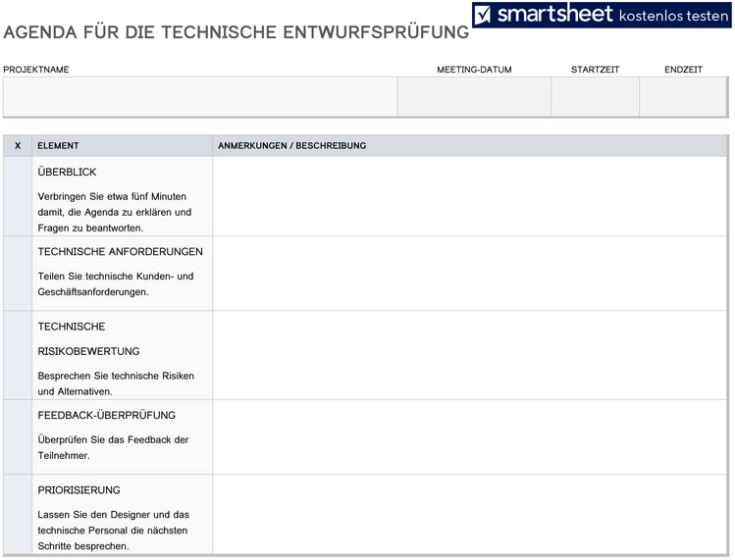Screen dimensions: 735x560
Task: Select the Projektname input field
Action: [x=200, y=96]
